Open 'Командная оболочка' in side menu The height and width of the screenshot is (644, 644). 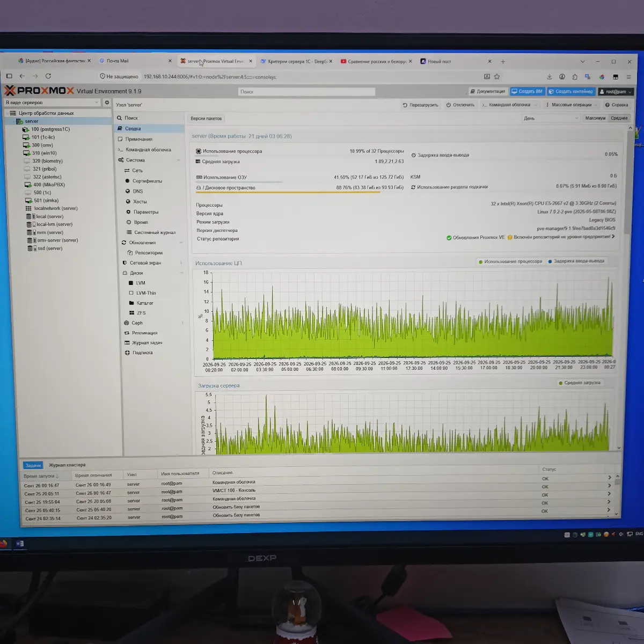click(148, 150)
